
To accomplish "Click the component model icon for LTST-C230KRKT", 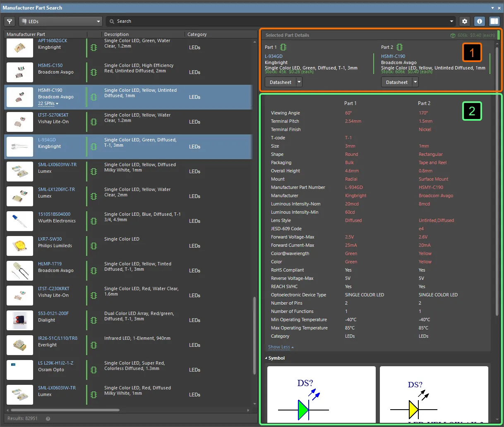I will point(94,296).
